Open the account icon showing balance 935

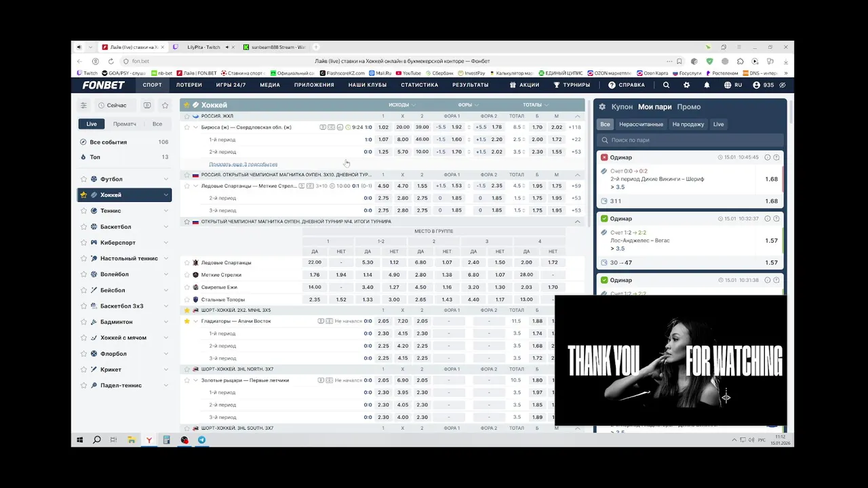757,85
